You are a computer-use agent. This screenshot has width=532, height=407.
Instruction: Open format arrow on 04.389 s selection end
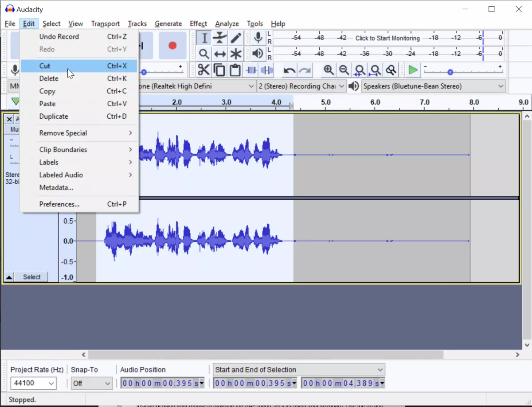coord(382,383)
